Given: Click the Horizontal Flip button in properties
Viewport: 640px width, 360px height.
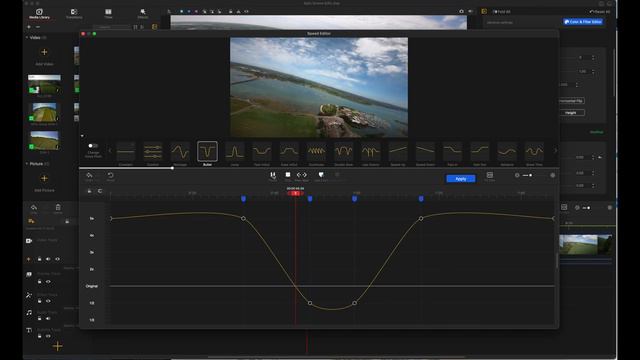Looking at the screenshot, I should [571, 101].
